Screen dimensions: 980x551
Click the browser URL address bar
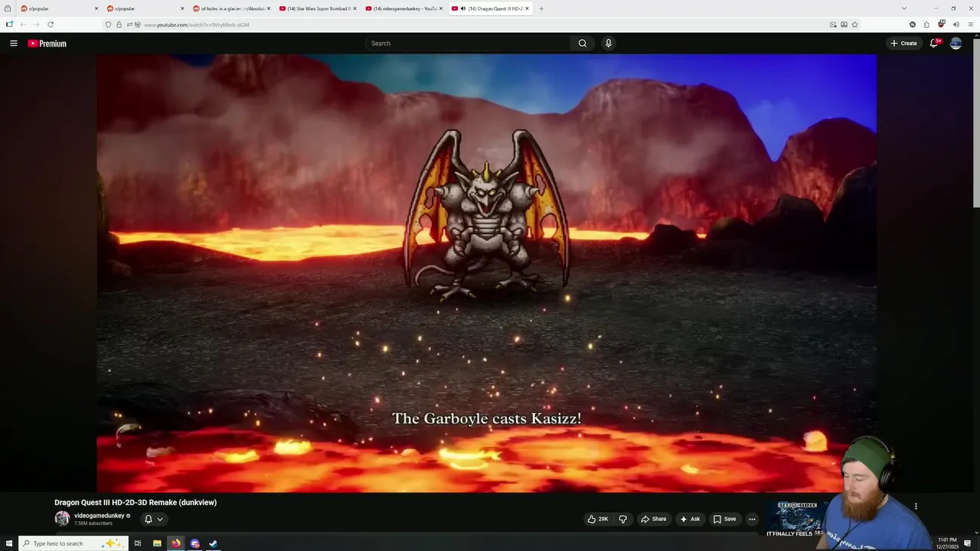click(482, 24)
